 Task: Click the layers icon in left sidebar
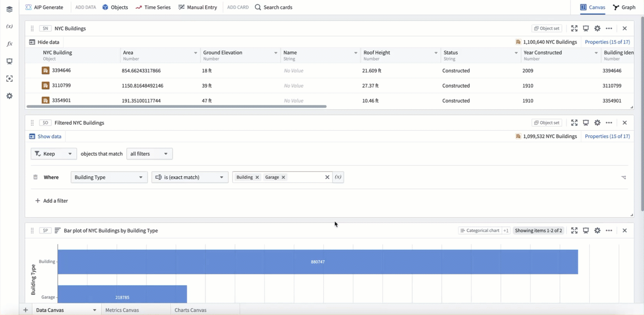(x=9, y=9)
